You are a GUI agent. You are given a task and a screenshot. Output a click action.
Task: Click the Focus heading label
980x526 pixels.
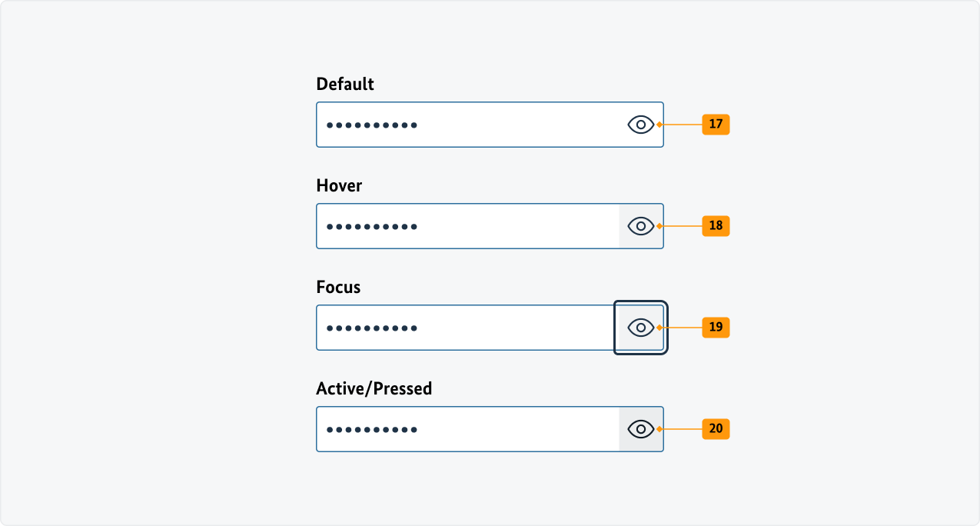click(x=338, y=287)
